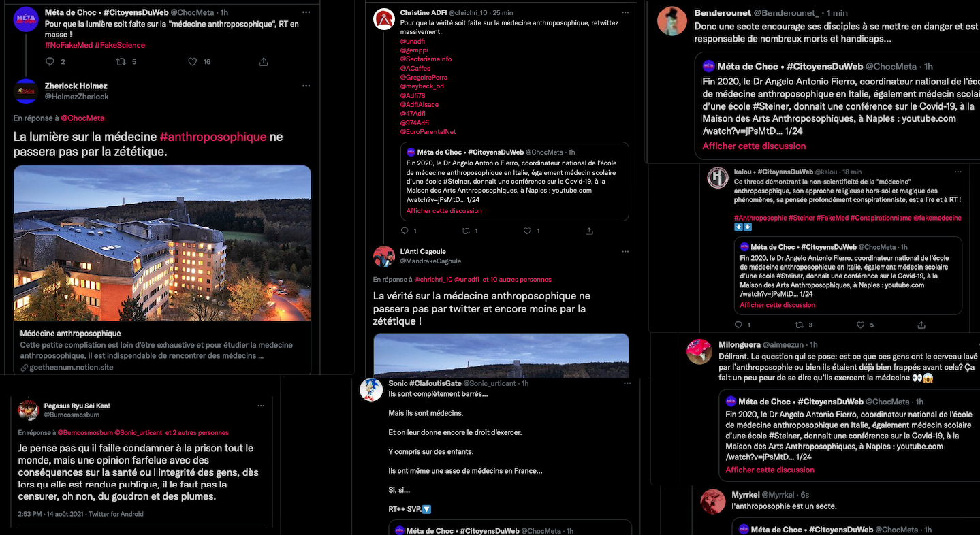The width and height of the screenshot is (980, 535).
Task: Like kalou's tweet
Action: pyautogui.click(x=861, y=325)
